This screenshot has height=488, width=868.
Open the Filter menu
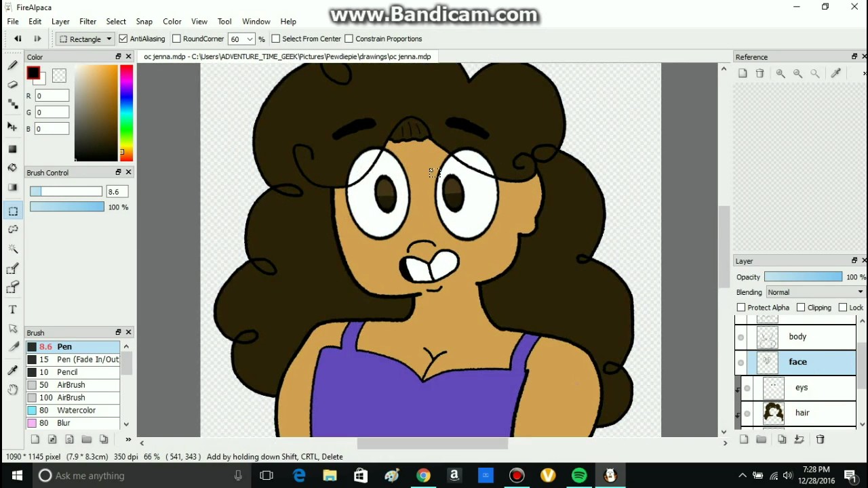[x=87, y=22]
